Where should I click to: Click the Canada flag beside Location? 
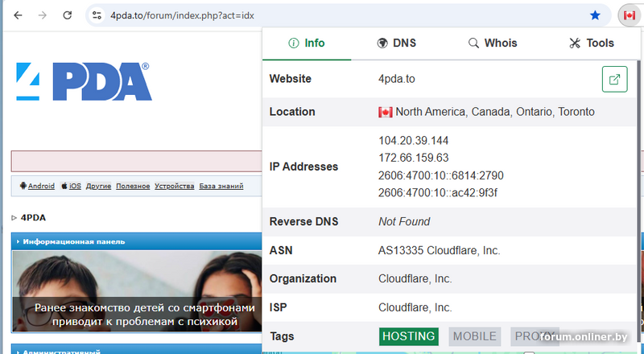[x=386, y=112]
